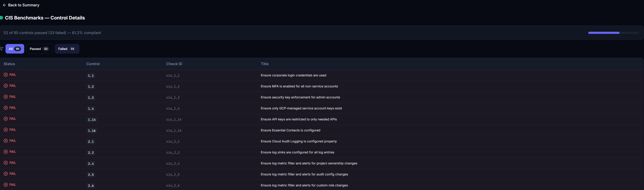This screenshot has height=190, width=644.
Task: Click title about API keys restricted
Action: [299, 119]
